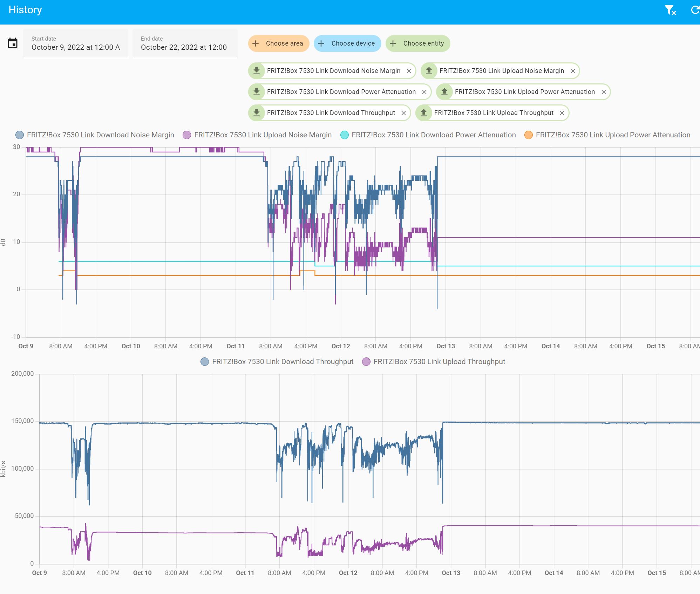Remove Link Download Power Attenuation chip
This screenshot has width=700, height=594.
(x=424, y=92)
